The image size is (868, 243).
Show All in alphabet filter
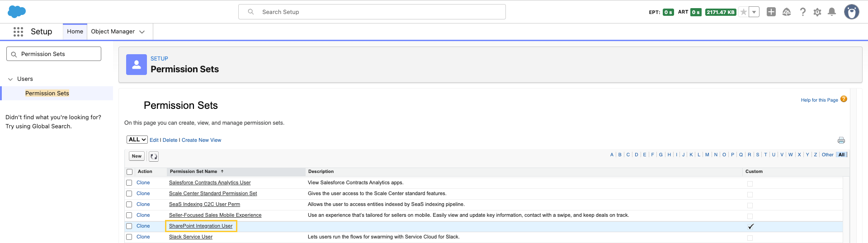[841, 154]
